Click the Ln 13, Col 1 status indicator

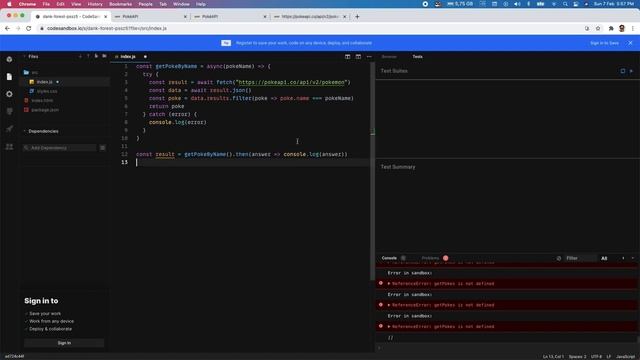click(553, 357)
